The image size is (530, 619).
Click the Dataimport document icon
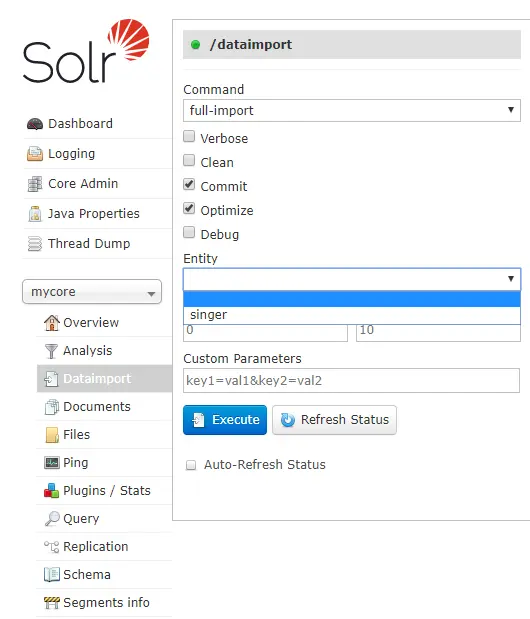(51, 379)
